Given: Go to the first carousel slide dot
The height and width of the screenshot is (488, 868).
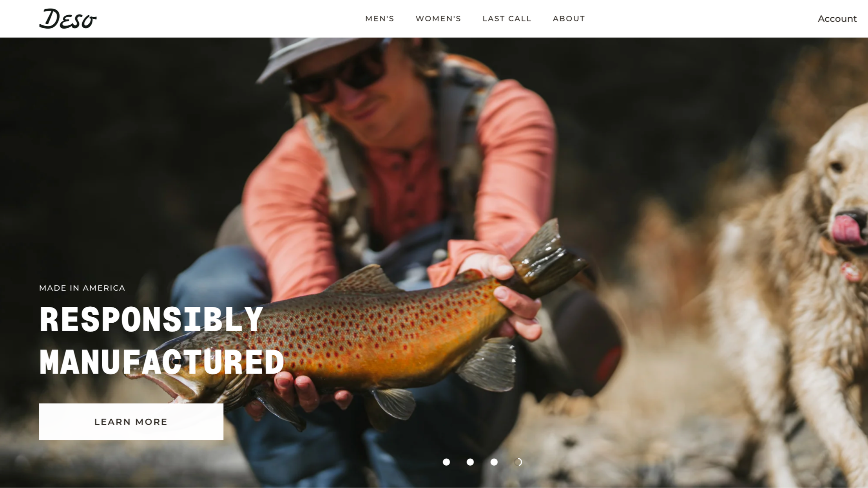Looking at the screenshot, I should tap(446, 462).
